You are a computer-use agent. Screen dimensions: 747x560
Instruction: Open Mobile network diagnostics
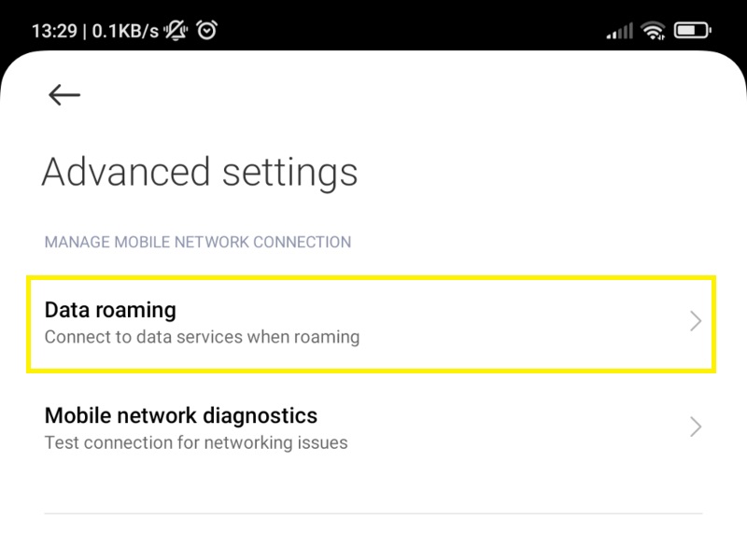coord(372,427)
